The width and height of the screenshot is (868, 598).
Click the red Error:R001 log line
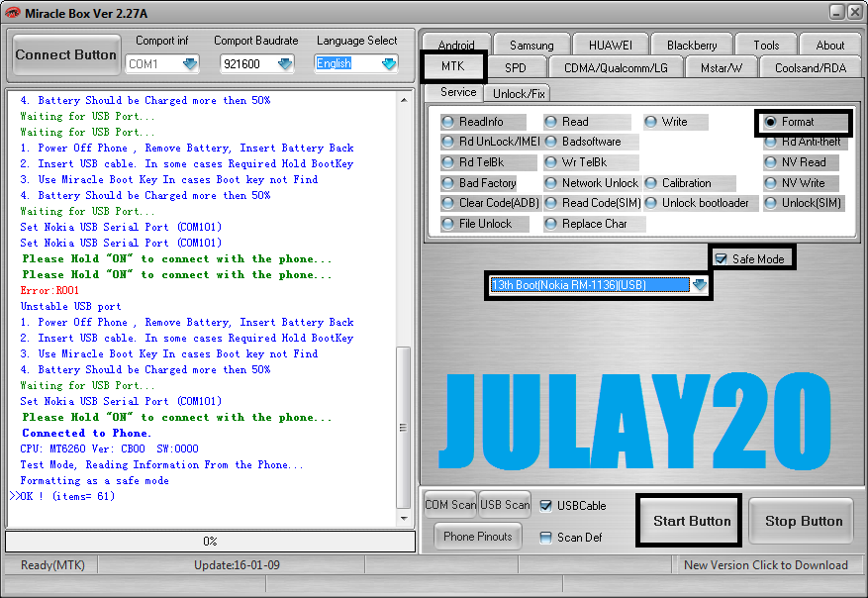coord(49,291)
